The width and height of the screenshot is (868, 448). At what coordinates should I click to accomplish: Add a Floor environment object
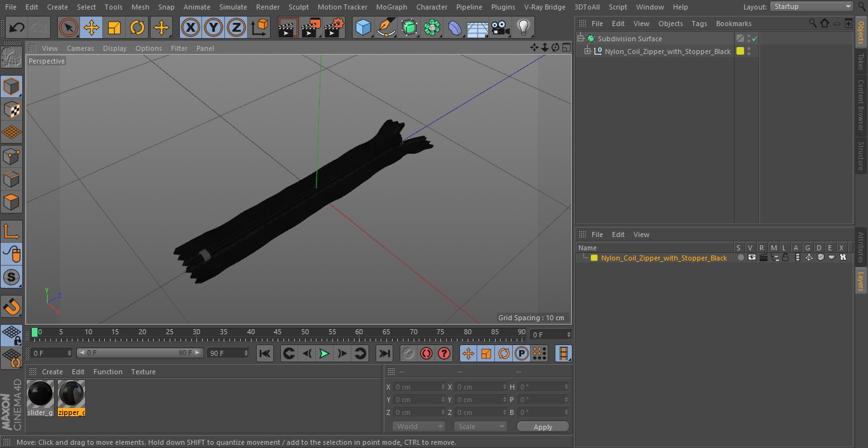click(x=478, y=27)
